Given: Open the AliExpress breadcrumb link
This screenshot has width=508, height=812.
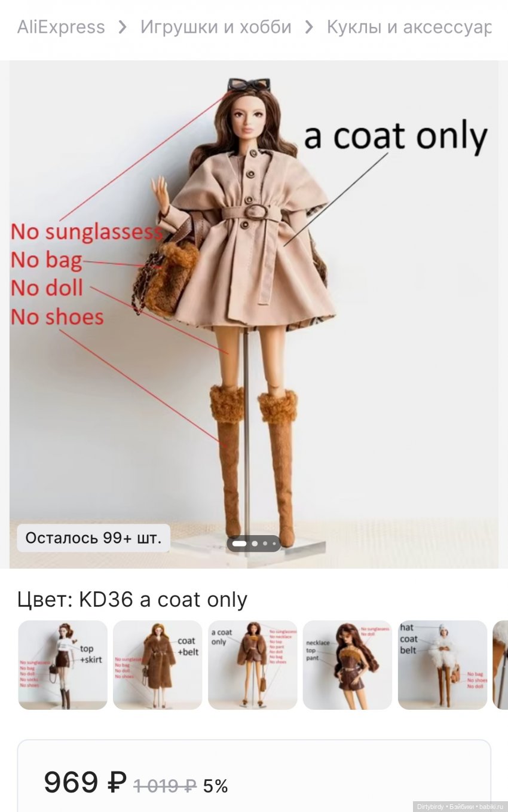Looking at the screenshot, I should 61,27.
